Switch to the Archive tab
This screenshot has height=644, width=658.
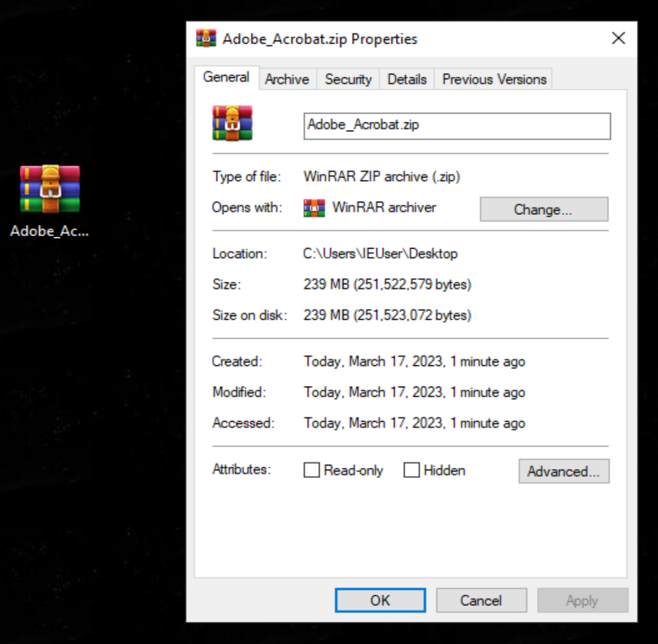point(287,79)
